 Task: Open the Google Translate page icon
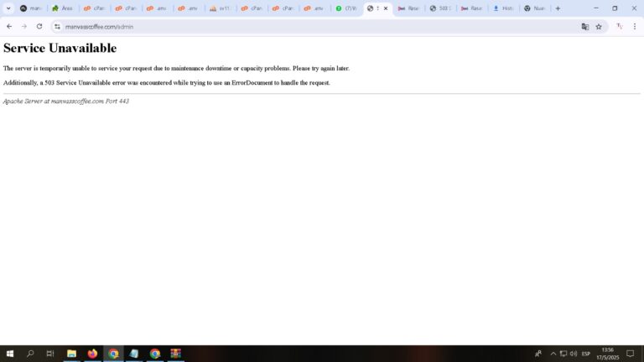[x=584, y=27]
